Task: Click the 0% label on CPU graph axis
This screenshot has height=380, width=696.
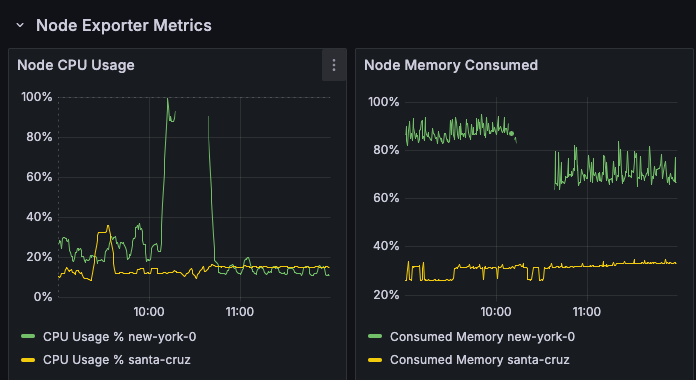Action: (43, 297)
